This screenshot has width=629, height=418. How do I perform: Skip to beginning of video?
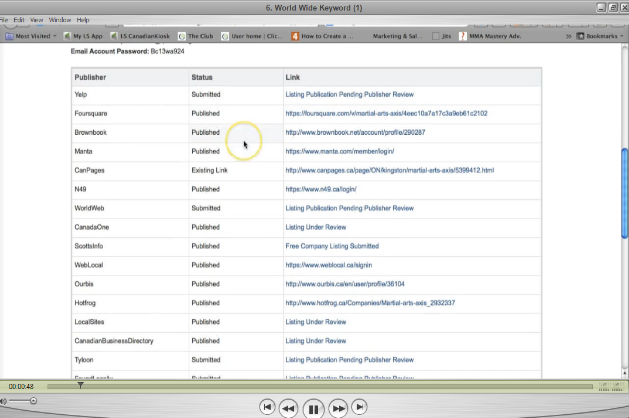[x=267, y=407]
